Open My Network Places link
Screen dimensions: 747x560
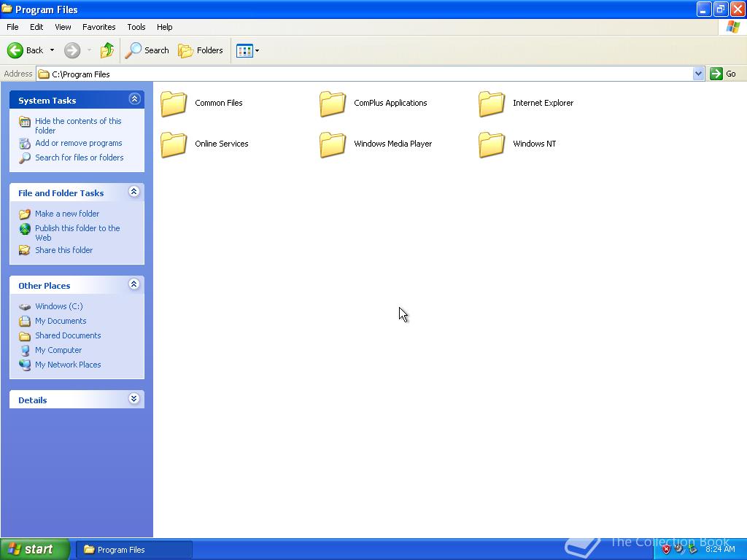pos(68,365)
